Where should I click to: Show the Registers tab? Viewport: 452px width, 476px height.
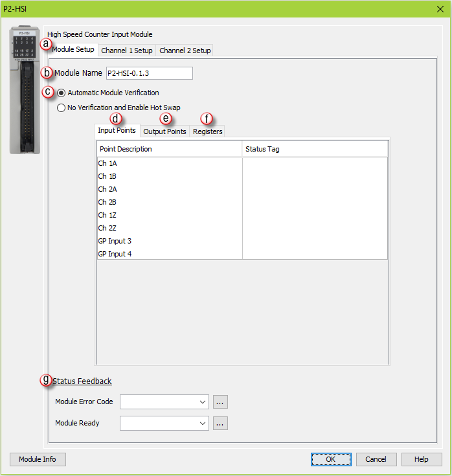pos(207,131)
